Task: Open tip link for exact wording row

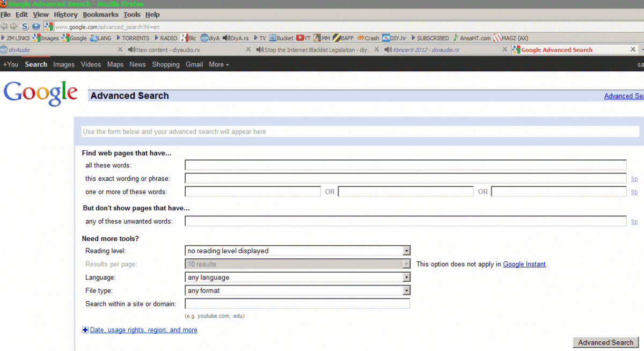Action: 634,179
